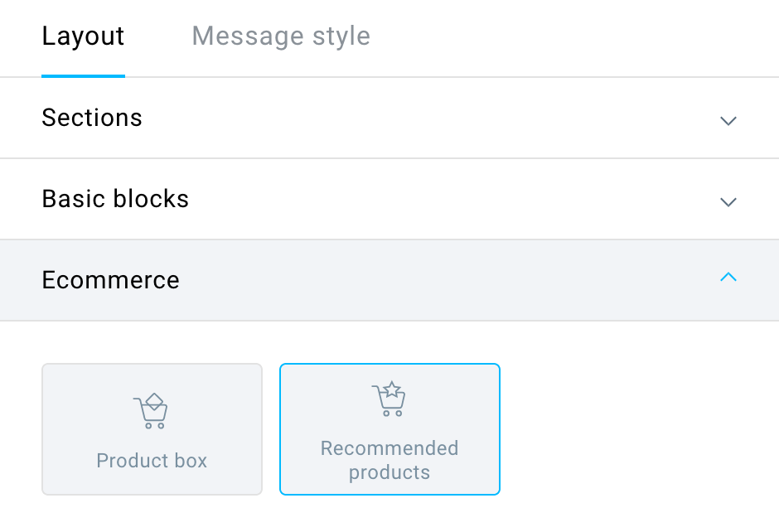
Task: Click the Product box label text
Action: coord(152,461)
